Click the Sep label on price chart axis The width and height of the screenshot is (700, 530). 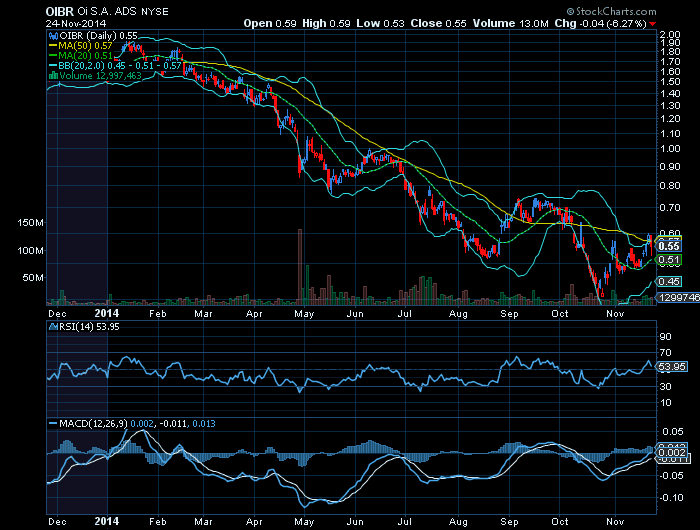[513, 313]
